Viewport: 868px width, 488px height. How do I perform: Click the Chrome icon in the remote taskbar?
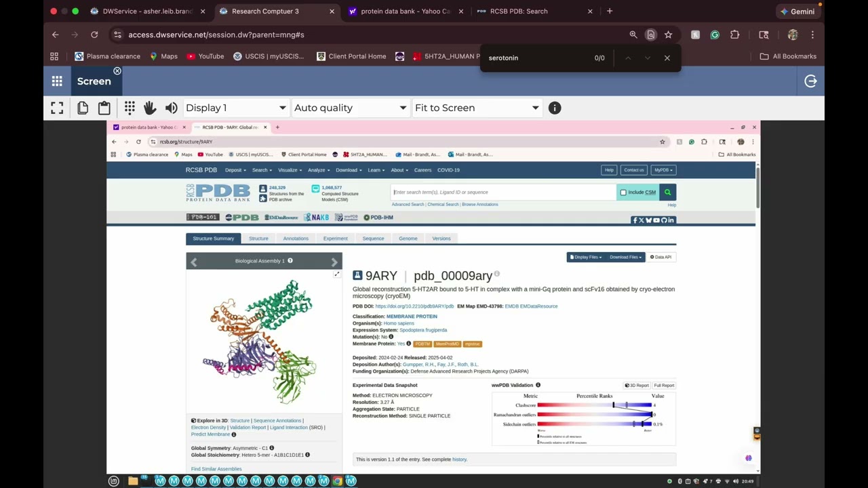click(337, 481)
